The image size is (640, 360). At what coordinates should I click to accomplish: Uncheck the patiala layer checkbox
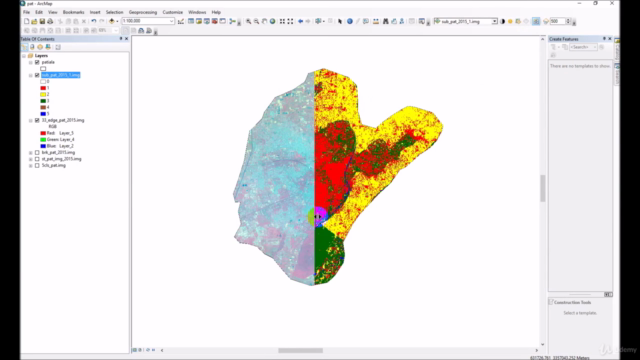coord(37,62)
